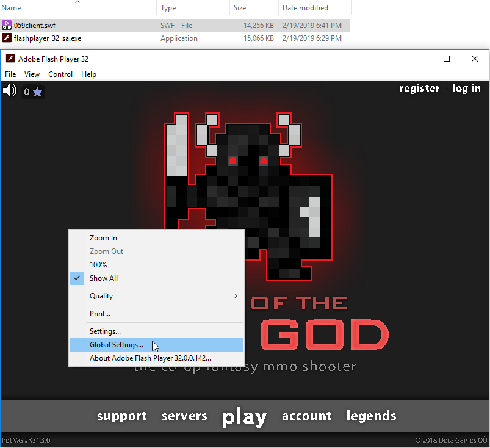Open the account screen
This screenshot has width=490, height=448.
click(306, 416)
